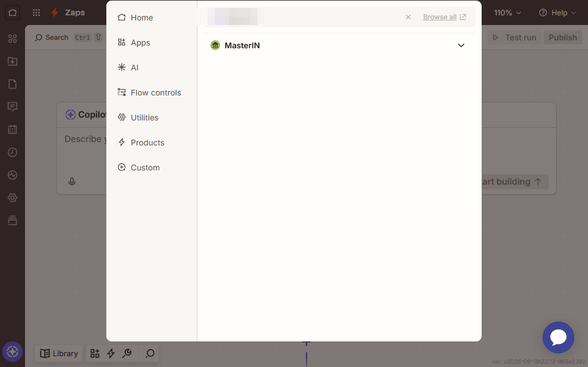Click the wrench tool icon in bottom toolbar
Image resolution: width=588 pixels, height=367 pixels.
coord(127,353)
